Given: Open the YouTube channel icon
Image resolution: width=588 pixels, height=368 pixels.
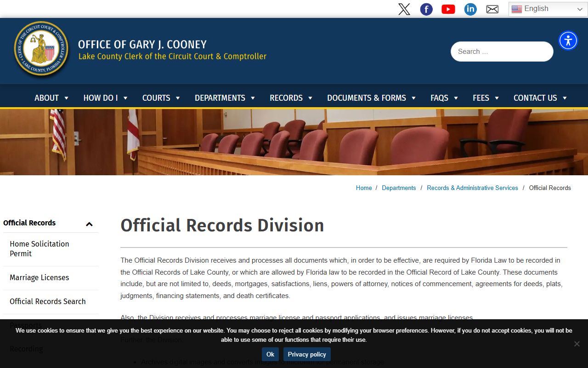Looking at the screenshot, I should click(x=448, y=9).
